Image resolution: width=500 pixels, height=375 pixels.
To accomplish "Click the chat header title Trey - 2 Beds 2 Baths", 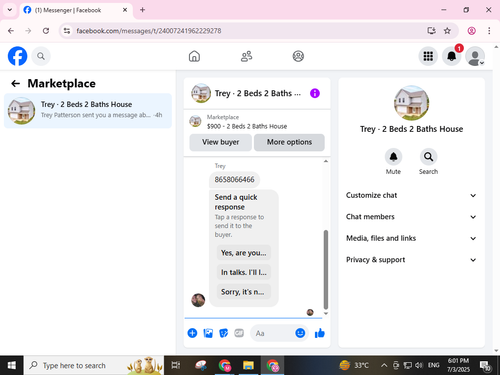I will point(258,93).
